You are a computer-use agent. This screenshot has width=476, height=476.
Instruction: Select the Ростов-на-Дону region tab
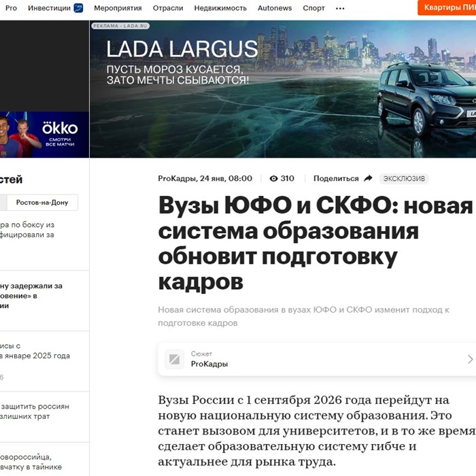42,203
